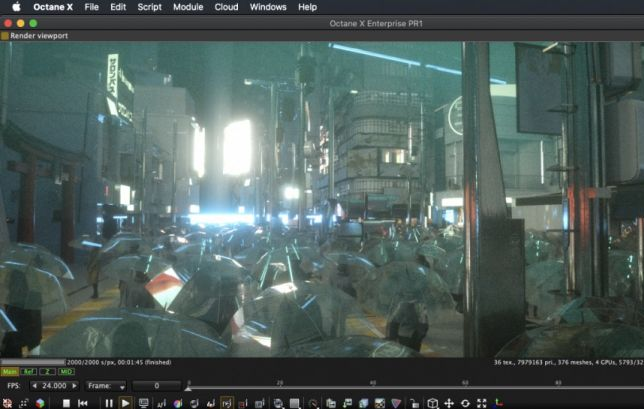Toggle the red render region tool

click(243, 403)
